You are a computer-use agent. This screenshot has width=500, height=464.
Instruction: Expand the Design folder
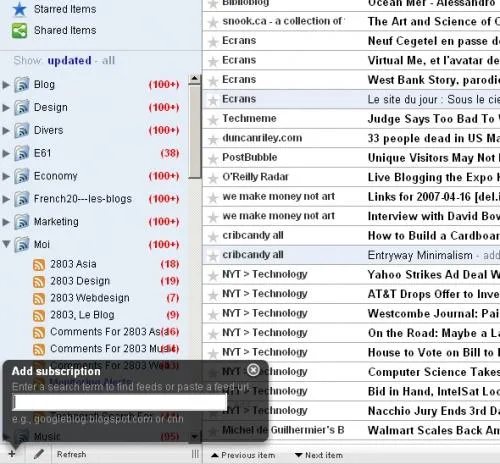[6, 108]
